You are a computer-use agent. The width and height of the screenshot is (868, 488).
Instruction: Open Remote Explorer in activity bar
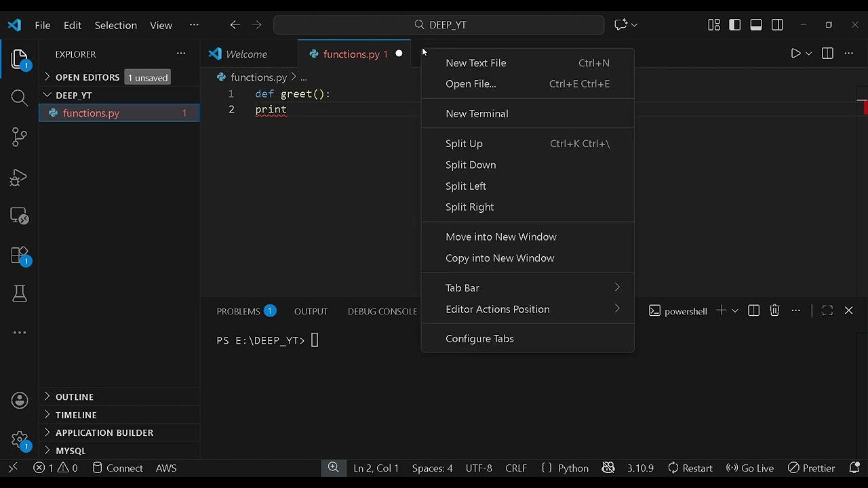(20, 216)
